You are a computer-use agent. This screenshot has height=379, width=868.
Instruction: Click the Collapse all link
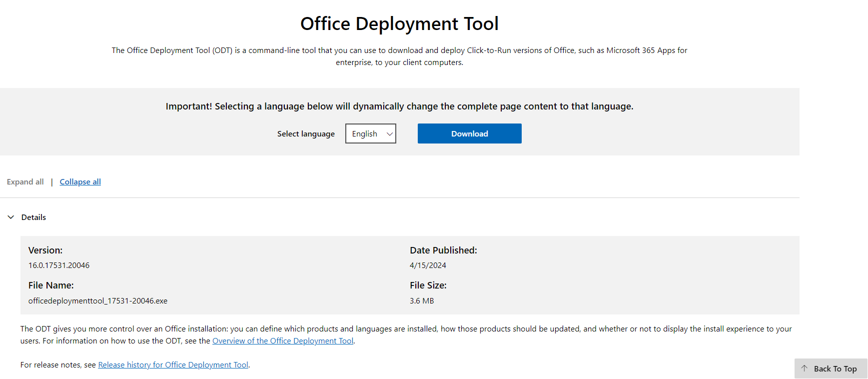pyautogui.click(x=80, y=182)
